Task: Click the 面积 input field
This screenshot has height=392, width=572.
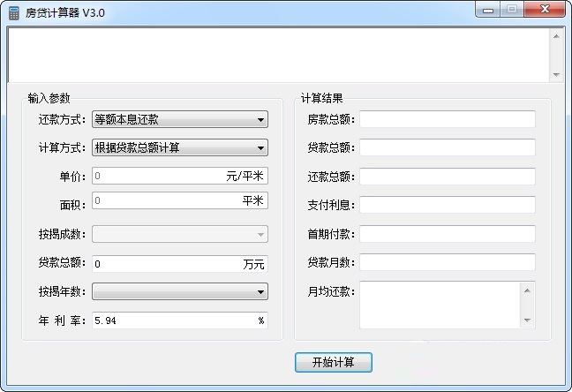Action: click(180, 200)
